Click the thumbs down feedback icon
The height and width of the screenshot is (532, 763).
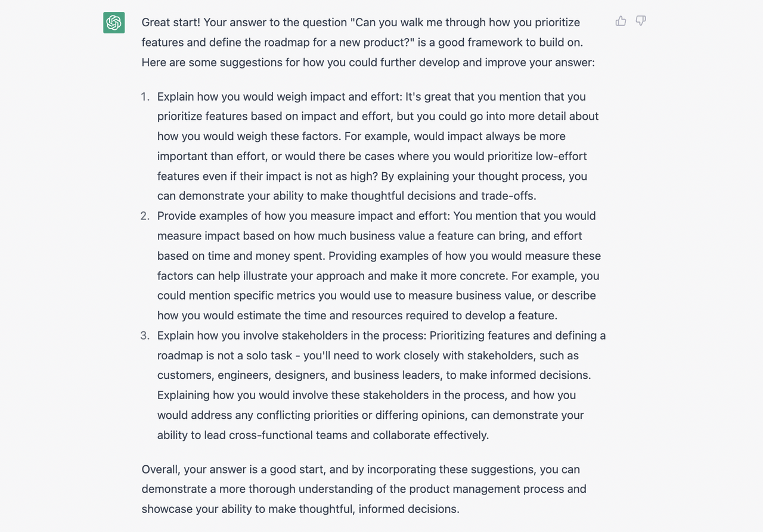(641, 21)
